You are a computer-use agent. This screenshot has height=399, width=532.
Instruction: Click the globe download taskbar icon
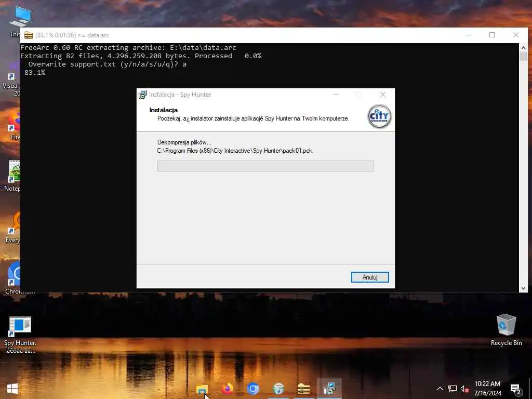click(278, 389)
